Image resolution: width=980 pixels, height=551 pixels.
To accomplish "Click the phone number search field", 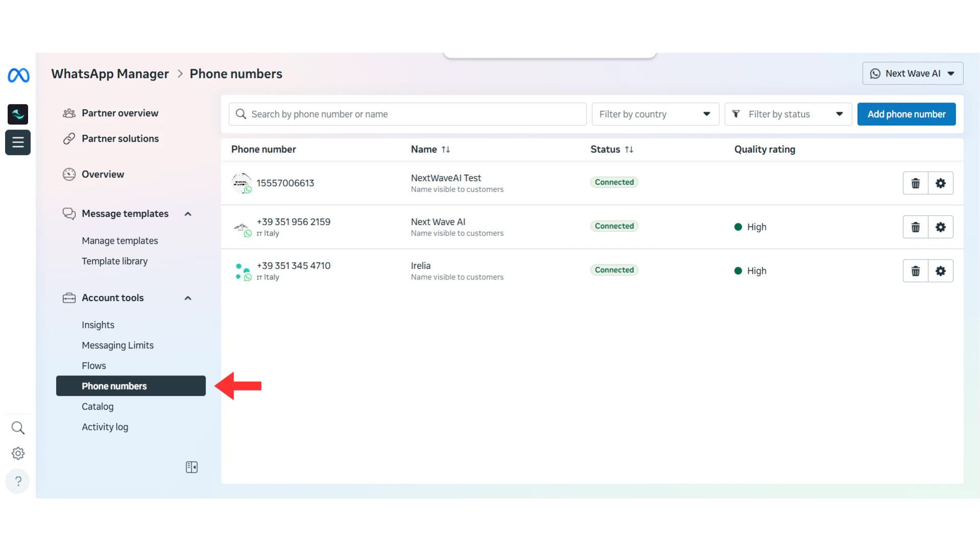I will [x=407, y=114].
